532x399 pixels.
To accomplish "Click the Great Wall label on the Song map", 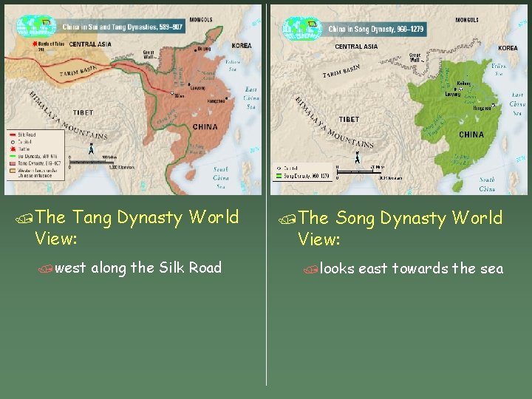I will point(415,58).
